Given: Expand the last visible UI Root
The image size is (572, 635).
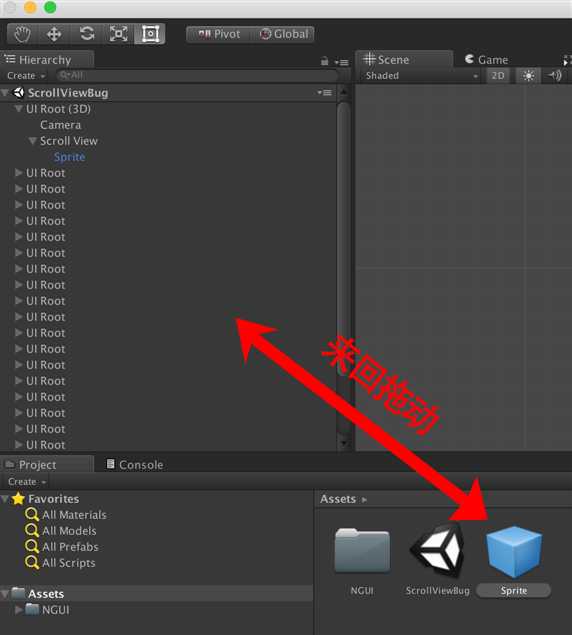Looking at the screenshot, I should tap(18, 445).
